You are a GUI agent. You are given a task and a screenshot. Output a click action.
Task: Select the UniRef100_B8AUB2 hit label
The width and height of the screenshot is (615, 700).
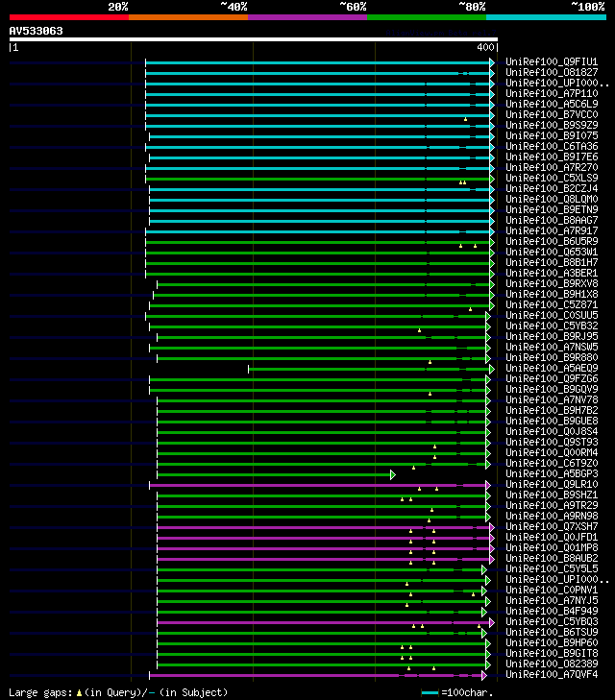click(x=552, y=559)
